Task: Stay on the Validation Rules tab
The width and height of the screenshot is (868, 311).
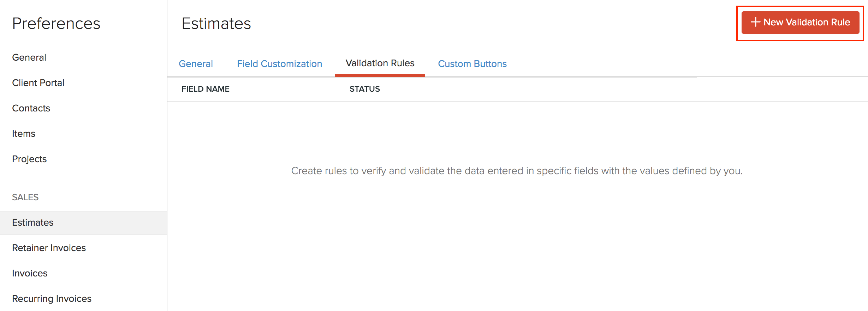Action: click(x=380, y=63)
